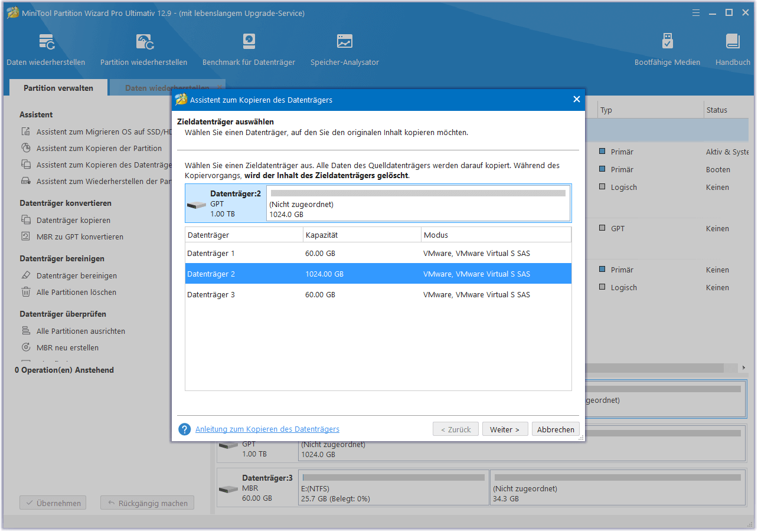Click Rückgängig machen button
Image resolution: width=758 pixels, height=532 pixels.
tap(147, 503)
